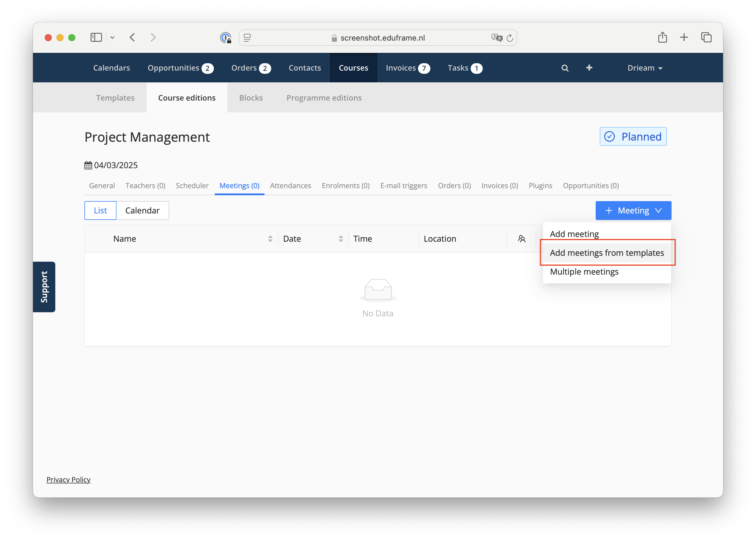Open the Opportunities (0) course tab

tap(591, 186)
